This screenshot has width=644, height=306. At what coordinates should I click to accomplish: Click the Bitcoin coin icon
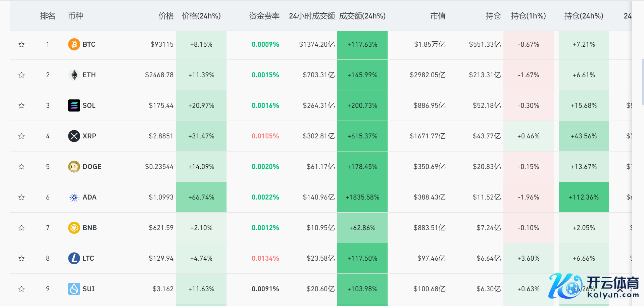coord(74,44)
